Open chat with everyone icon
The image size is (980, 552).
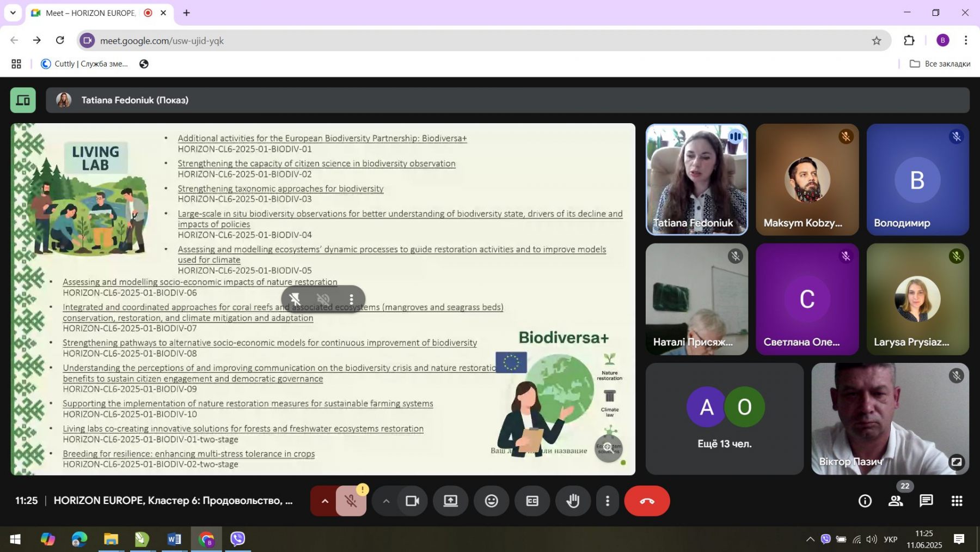[926, 501]
